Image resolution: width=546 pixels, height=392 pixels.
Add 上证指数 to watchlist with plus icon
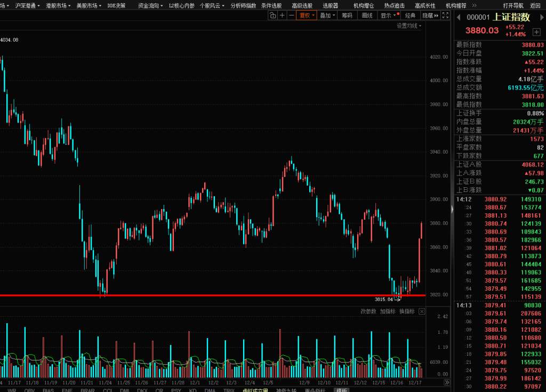tap(536, 32)
